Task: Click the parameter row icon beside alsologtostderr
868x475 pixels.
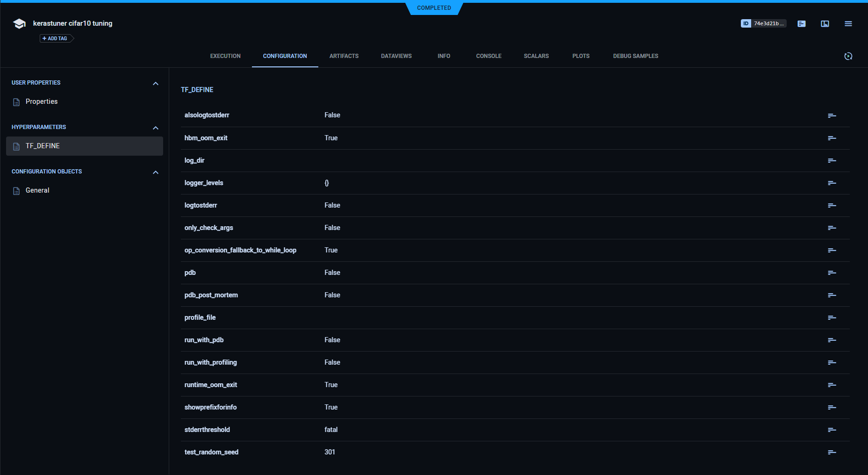Action: tap(832, 115)
